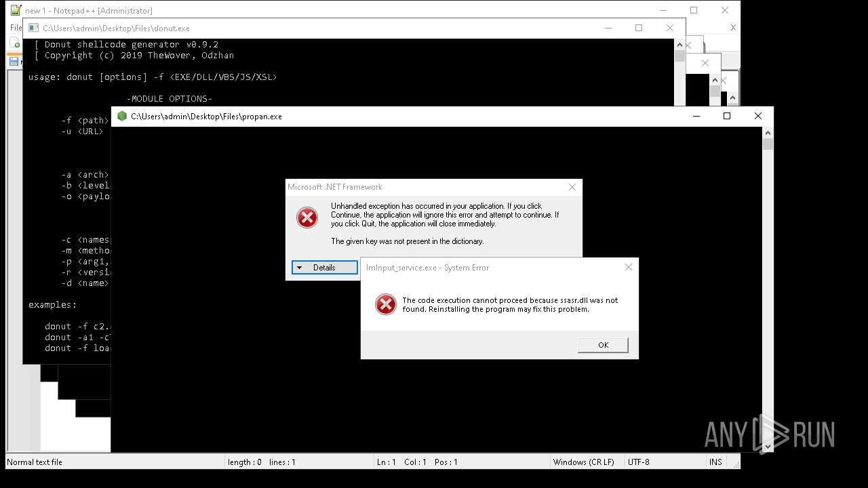Click the propan.exe green hexagon title icon
868x488 pixels.
[x=122, y=116]
